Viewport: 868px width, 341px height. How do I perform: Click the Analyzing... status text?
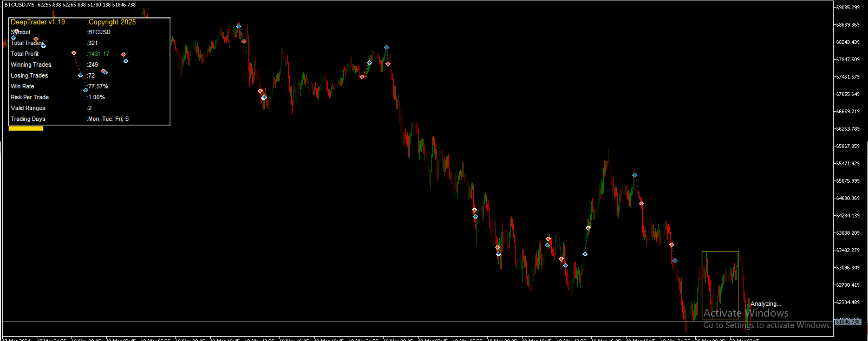(766, 304)
